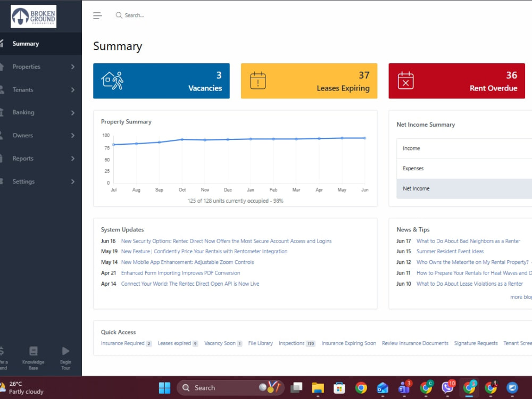Click the 125 of 128 units occupied text
This screenshot has width=532, height=399.
pyautogui.click(x=236, y=201)
